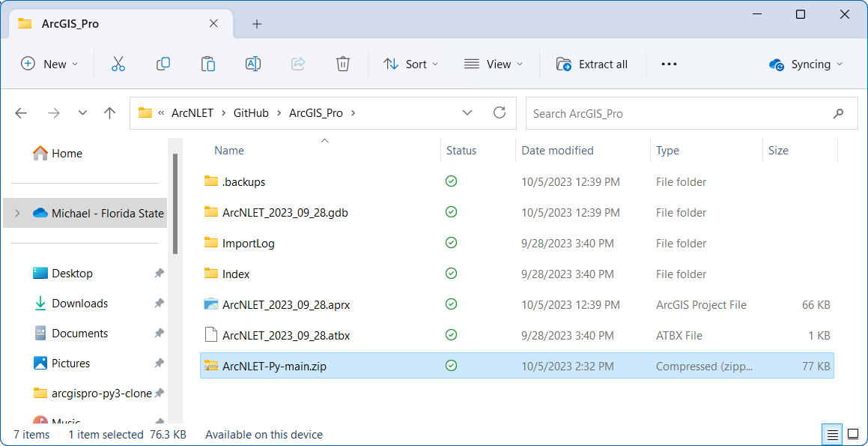Click the 77 KB size cell
Screen dimensions: 868x446
pos(816,367)
